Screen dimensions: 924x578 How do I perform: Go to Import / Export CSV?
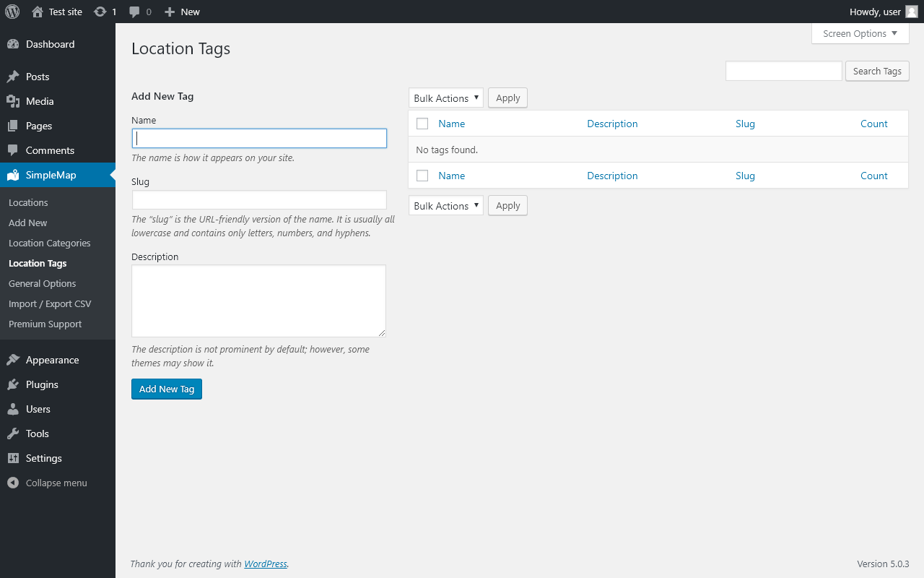coord(50,303)
